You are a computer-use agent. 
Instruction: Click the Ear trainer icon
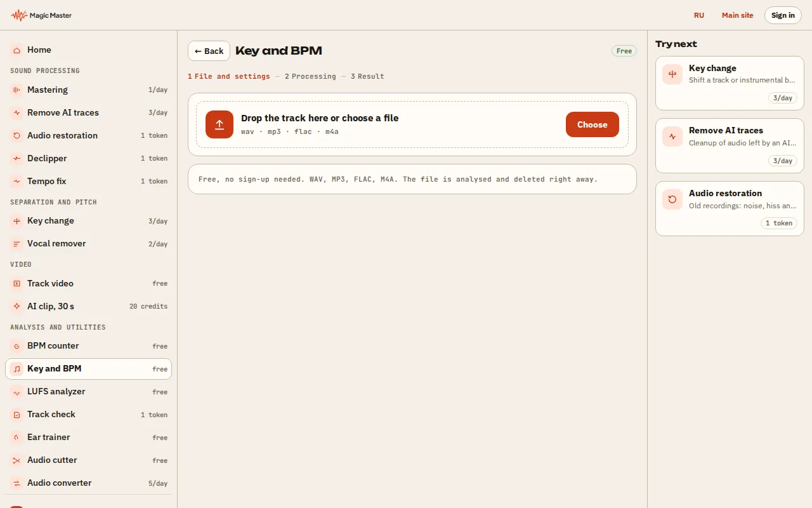16,438
